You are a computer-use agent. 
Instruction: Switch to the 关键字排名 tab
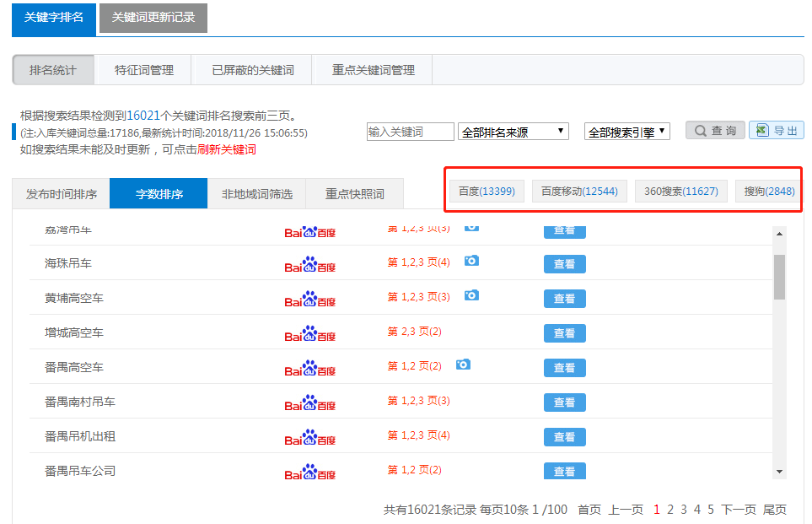(54, 18)
